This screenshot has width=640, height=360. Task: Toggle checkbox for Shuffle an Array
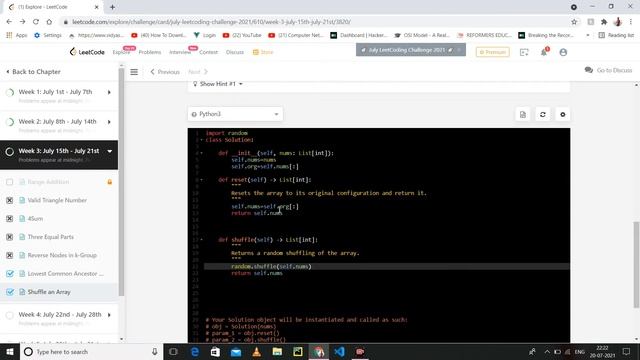(10, 292)
